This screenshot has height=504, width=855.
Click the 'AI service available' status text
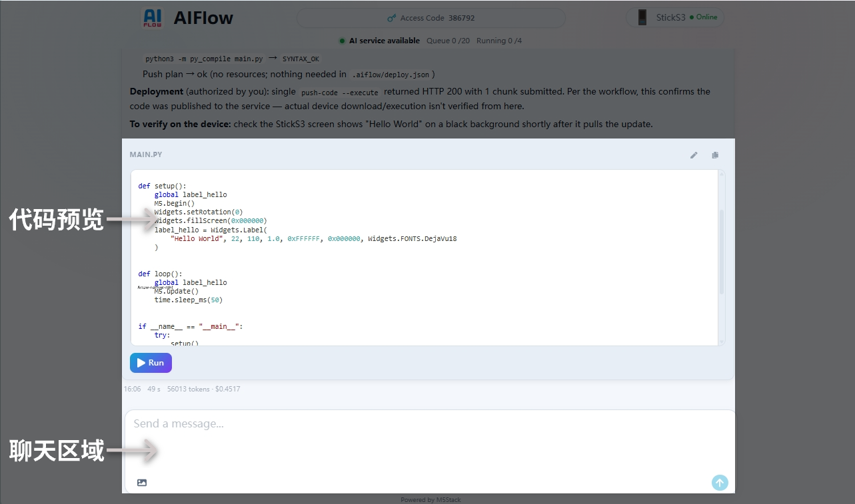385,41
